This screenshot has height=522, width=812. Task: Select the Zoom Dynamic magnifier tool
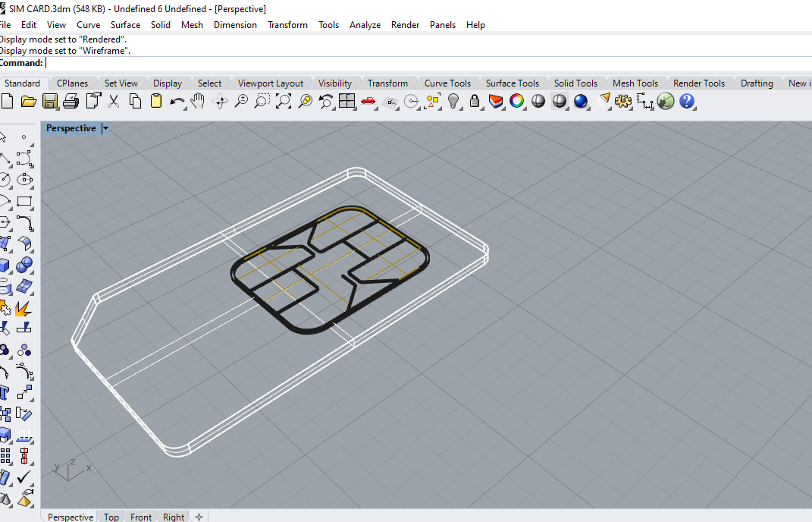click(241, 101)
